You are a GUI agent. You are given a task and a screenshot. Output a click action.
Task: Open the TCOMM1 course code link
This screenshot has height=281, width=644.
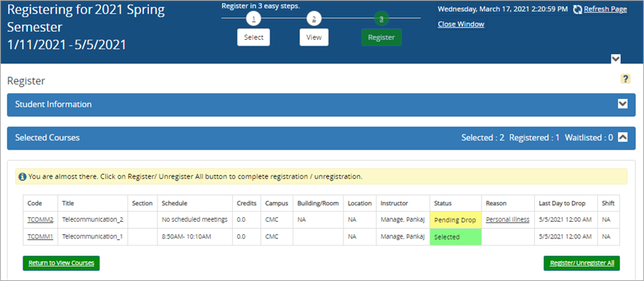click(x=40, y=237)
